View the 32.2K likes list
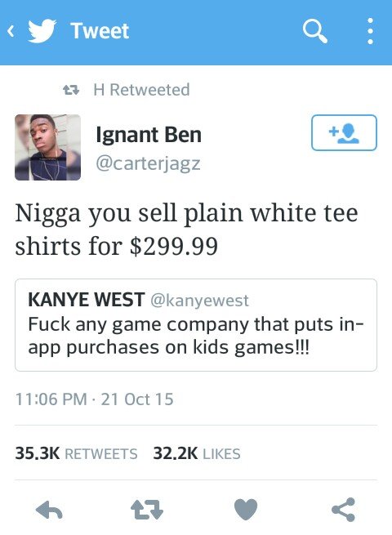The image size is (392, 535). [197, 453]
